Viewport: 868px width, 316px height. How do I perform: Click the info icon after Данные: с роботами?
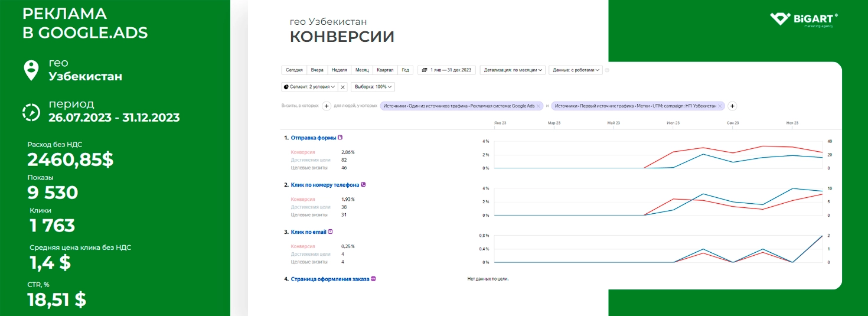[607, 70]
